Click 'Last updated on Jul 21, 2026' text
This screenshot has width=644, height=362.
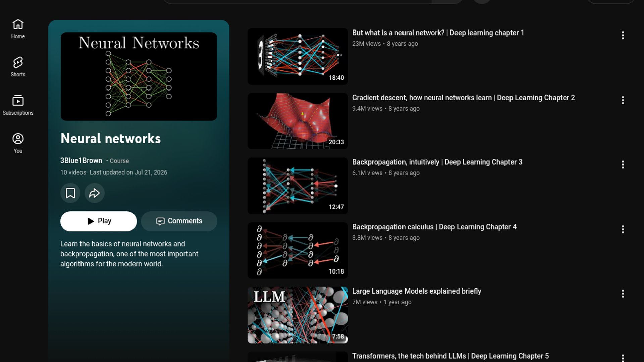pyautogui.click(x=128, y=172)
